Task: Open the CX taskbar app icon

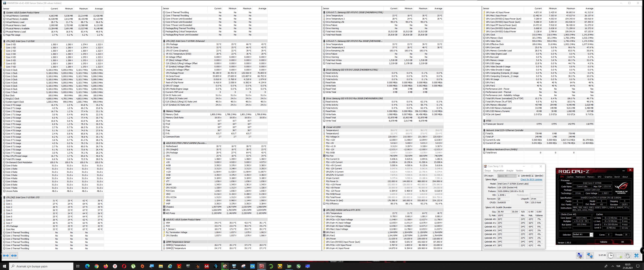Action: pos(253,266)
